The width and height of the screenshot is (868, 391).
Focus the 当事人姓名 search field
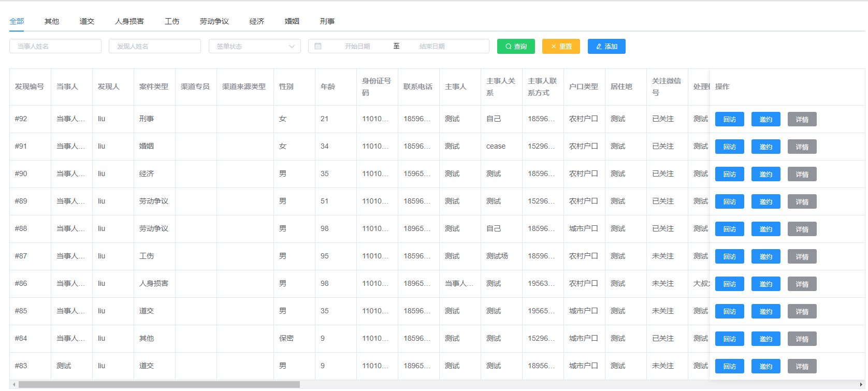pos(55,46)
